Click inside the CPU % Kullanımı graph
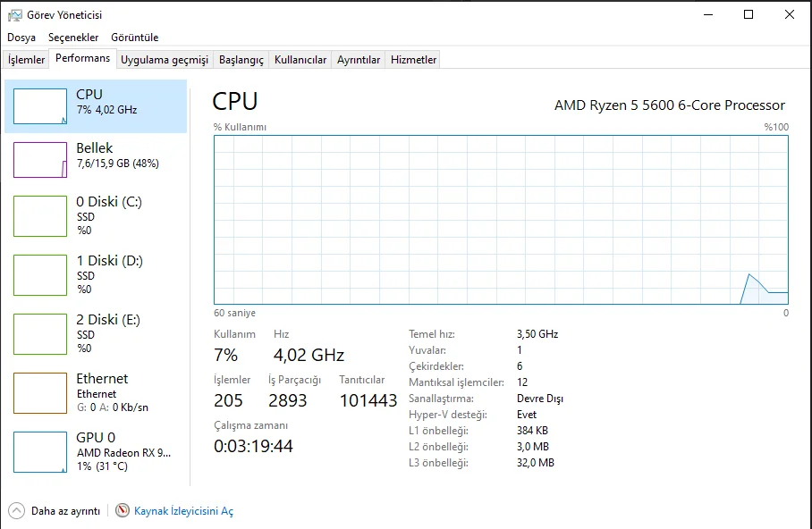 coord(501,220)
